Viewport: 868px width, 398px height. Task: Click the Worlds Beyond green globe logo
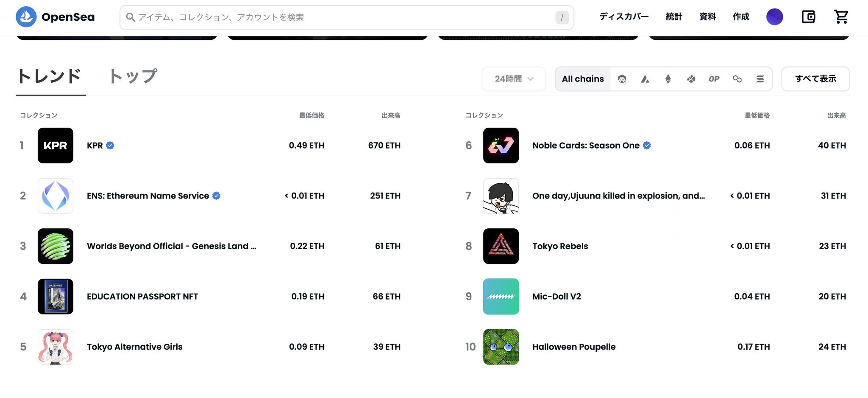click(x=56, y=246)
